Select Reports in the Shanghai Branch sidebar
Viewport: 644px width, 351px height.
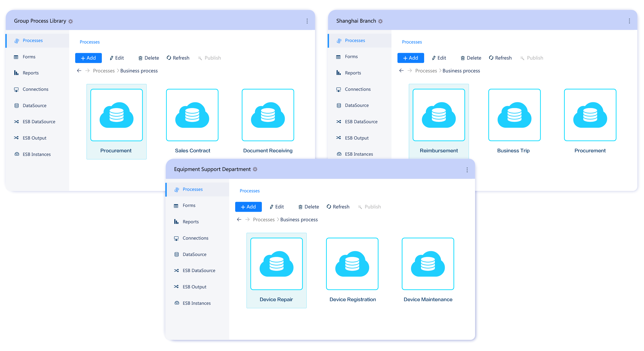353,73
